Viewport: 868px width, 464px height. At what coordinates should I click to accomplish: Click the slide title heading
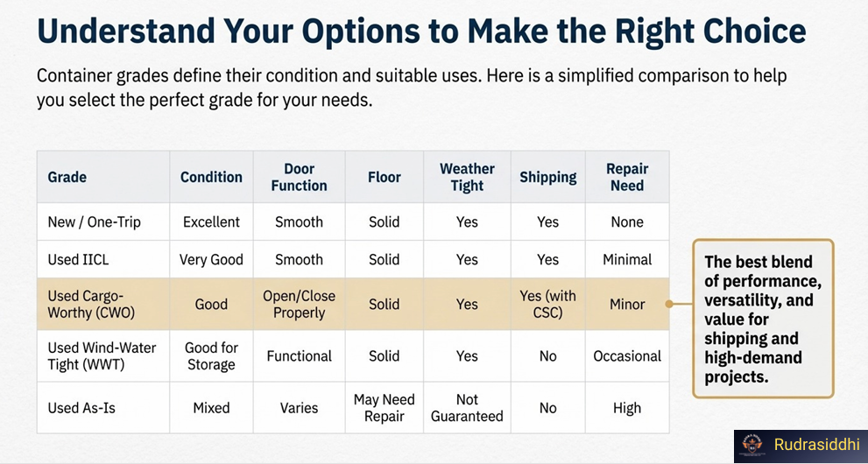pyautogui.click(x=420, y=32)
